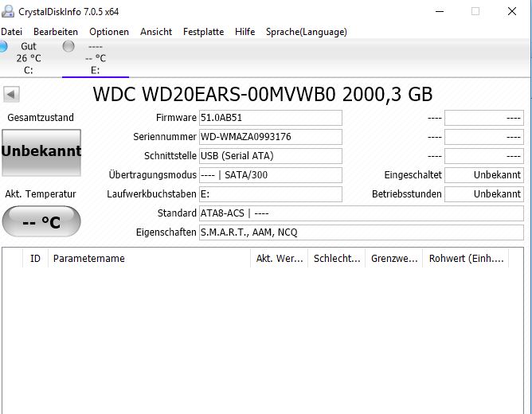Click the Grenzwe... column header
This screenshot has height=414, width=532.
[x=394, y=259]
